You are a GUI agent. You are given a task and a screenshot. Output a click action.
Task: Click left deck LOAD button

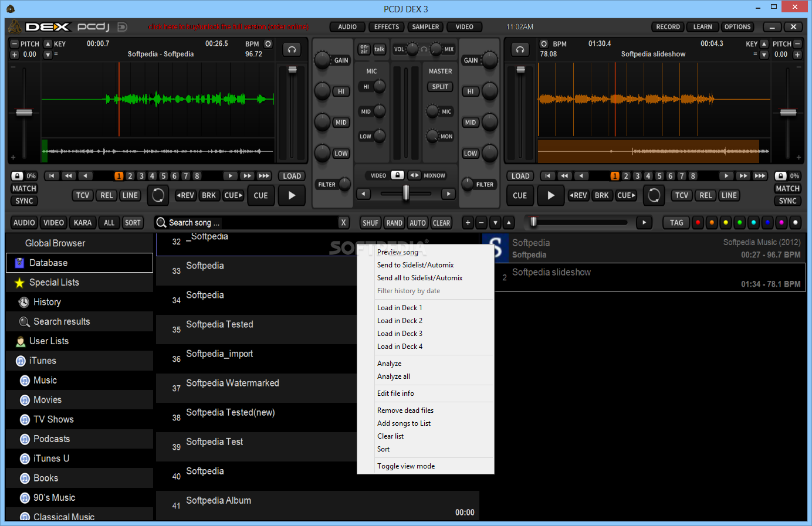(292, 176)
